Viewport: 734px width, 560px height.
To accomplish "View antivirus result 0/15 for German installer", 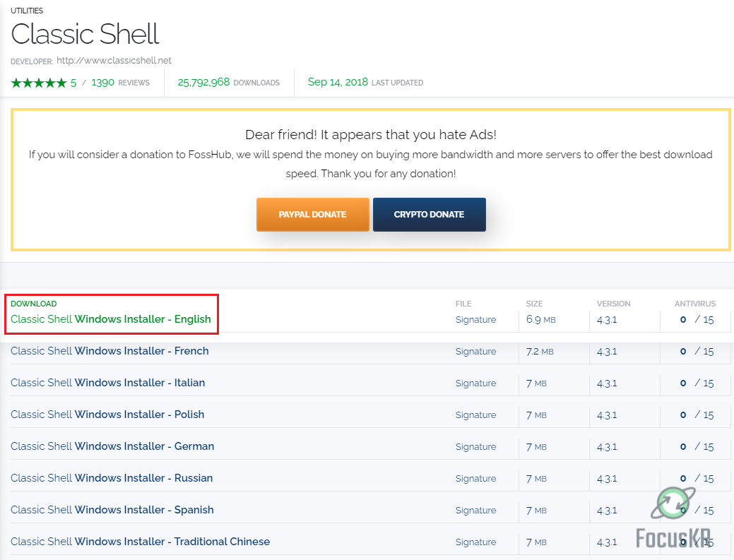I will [x=697, y=447].
